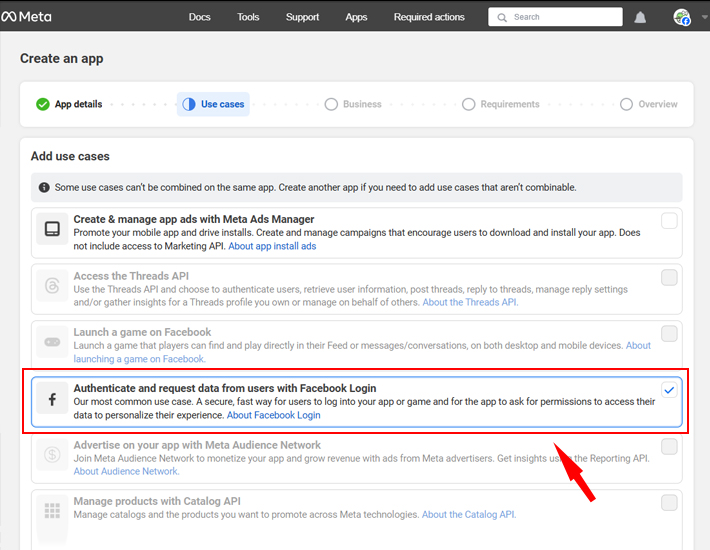Select the Use cases step

pos(213,104)
